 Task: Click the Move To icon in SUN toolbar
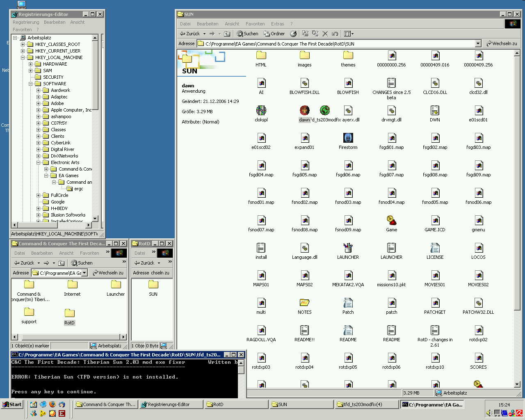click(305, 34)
